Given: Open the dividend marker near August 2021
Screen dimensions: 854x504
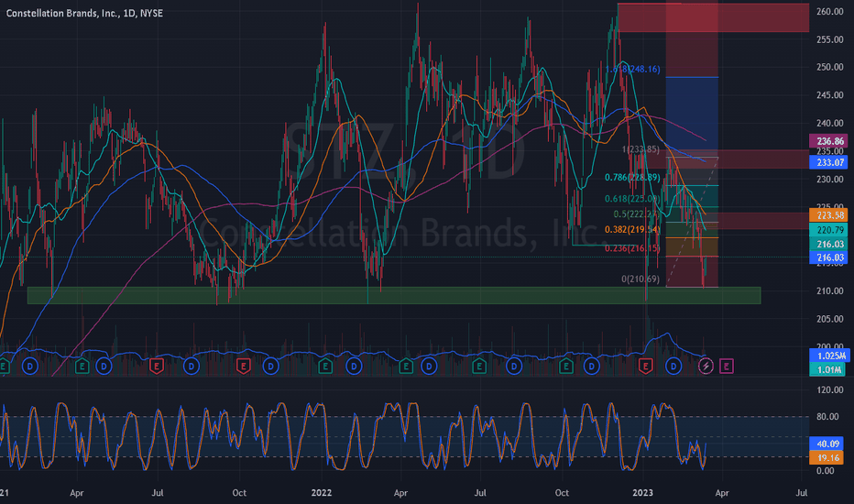Looking at the screenshot, I should [x=192, y=367].
